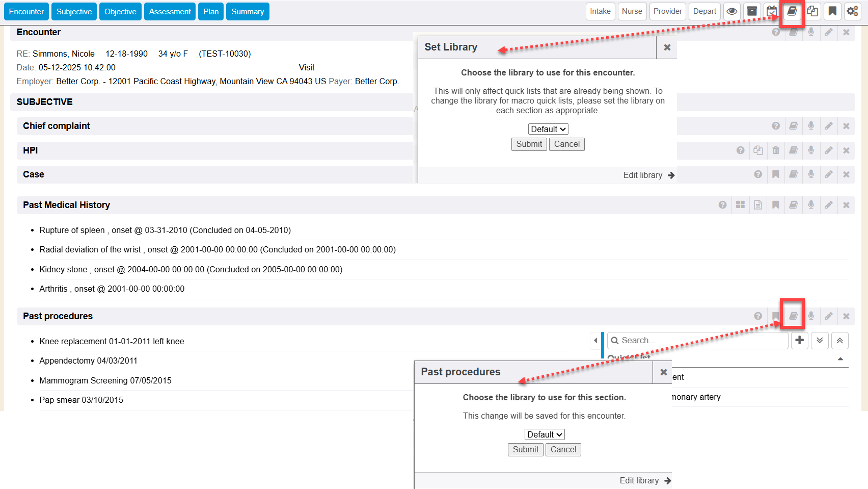Open the Default dropdown in Set Library dialog
Screen dimensions: 868x489
click(548, 130)
